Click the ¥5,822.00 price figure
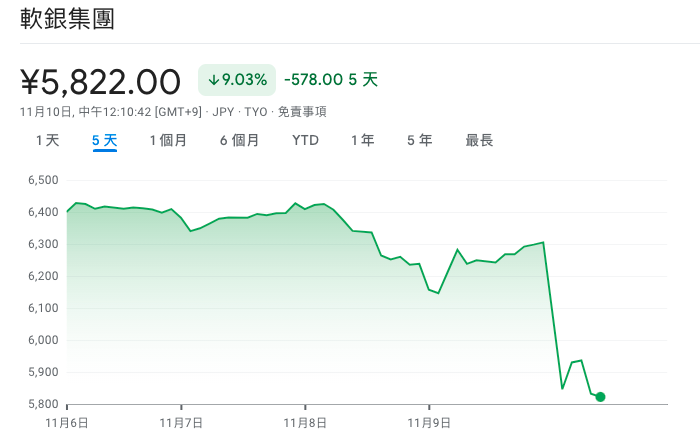Screen dimensions: 700x442 pyautogui.click(x=100, y=83)
